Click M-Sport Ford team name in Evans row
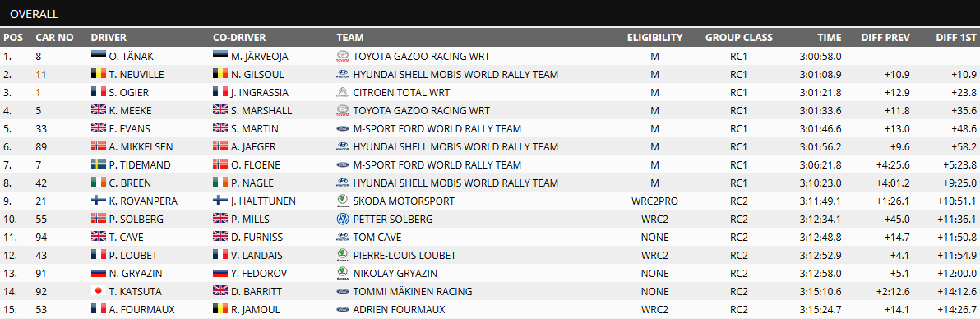This screenshot has width=980, height=319. coord(437,129)
